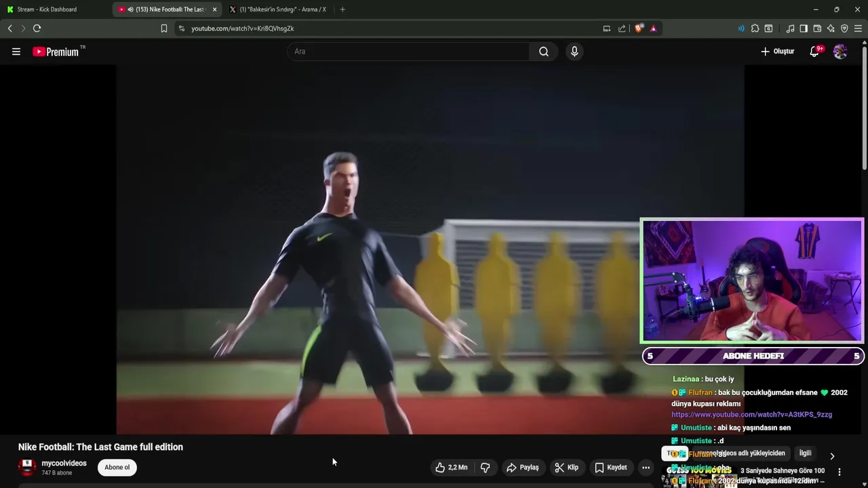
Task: Open more actions three-dot menu under video
Action: (646, 468)
